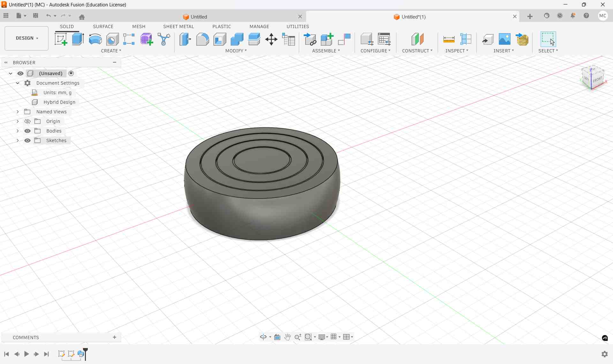Select the Create Sketch tool
This screenshot has height=364, width=613.
pos(61,39)
